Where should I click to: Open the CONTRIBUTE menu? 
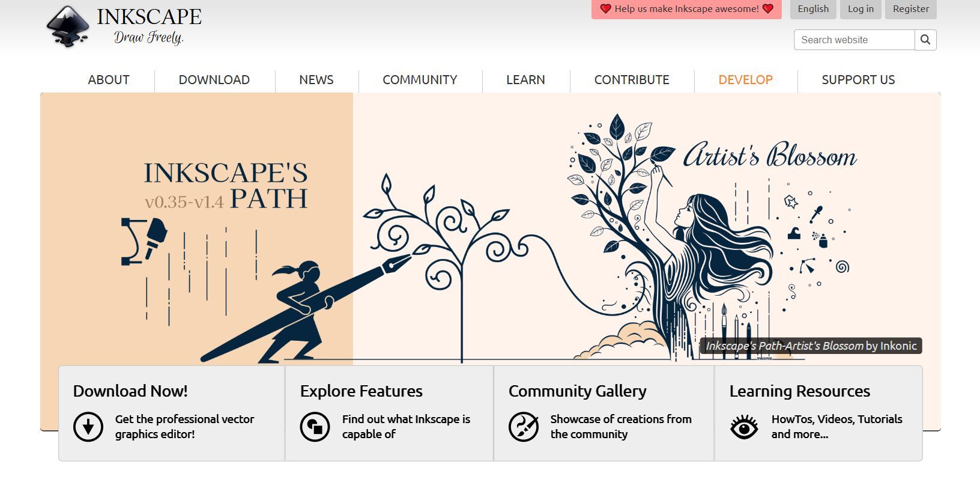pos(632,80)
